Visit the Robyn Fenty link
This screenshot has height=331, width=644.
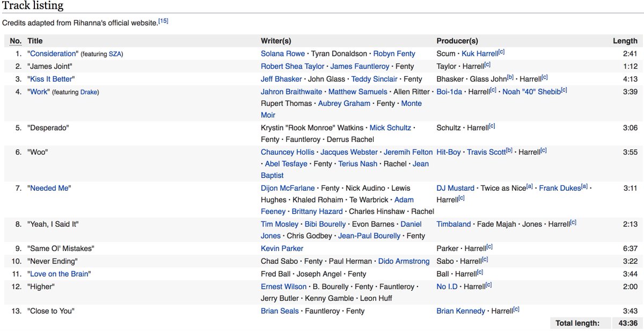coord(394,54)
